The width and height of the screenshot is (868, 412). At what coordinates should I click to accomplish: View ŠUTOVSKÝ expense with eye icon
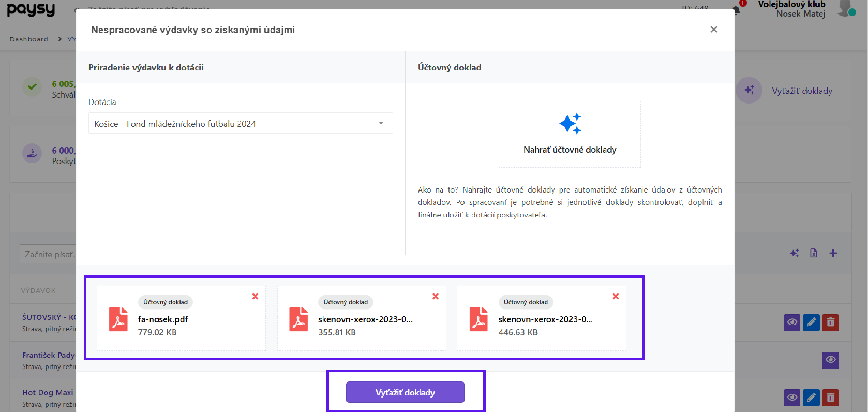point(792,322)
